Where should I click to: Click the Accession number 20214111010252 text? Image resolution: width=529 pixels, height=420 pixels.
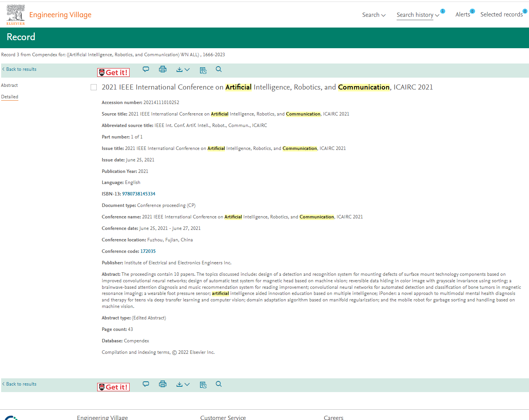(140, 103)
